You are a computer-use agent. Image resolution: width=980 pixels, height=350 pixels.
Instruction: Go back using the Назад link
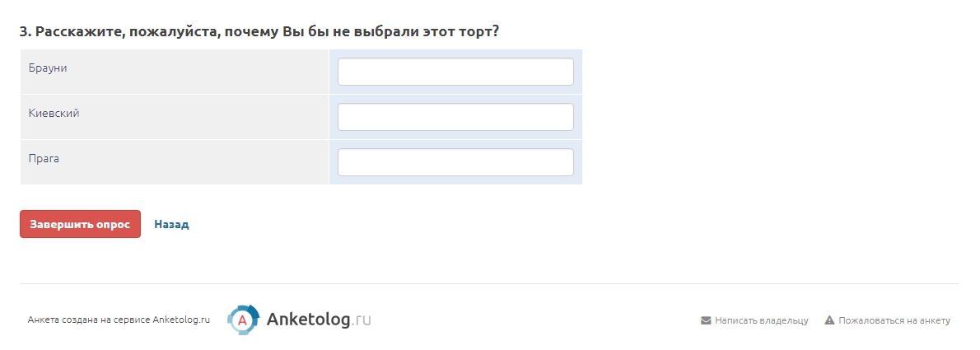171,224
